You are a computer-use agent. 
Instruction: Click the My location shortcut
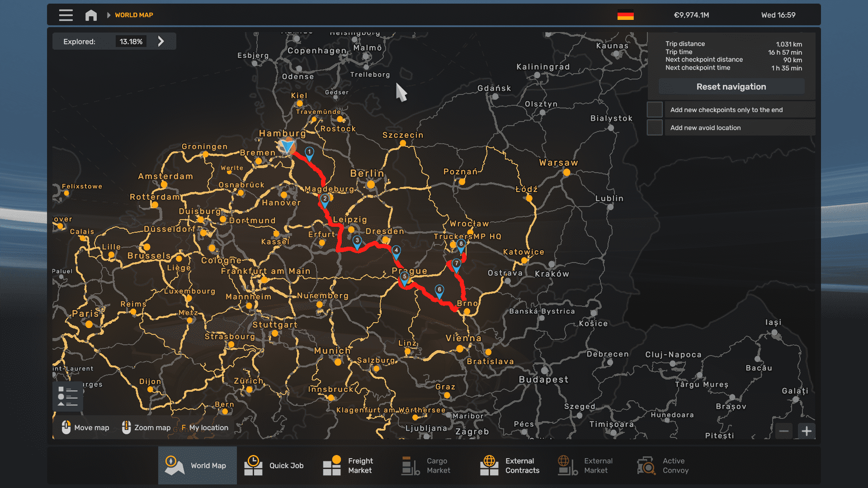[x=205, y=427]
